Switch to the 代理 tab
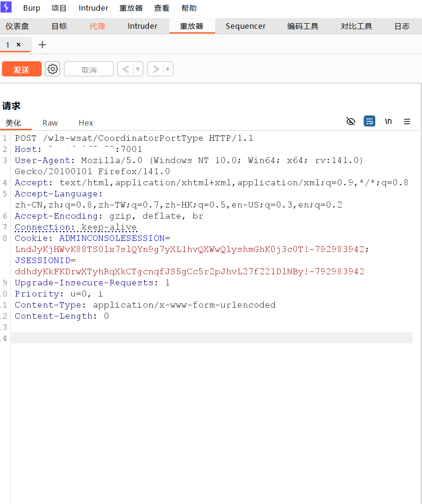This screenshot has width=422, height=504. pos(97,26)
